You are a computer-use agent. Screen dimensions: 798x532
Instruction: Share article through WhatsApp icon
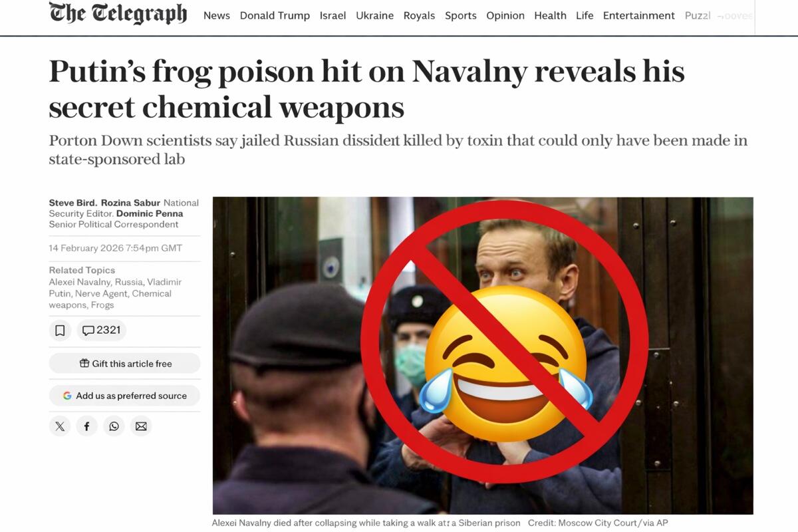(114, 426)
